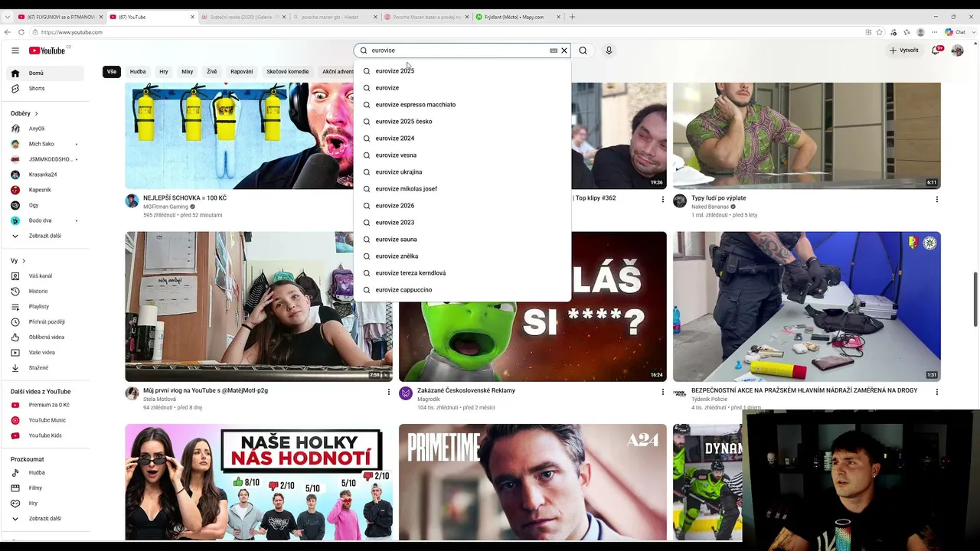Click the search magnifier button
The width and height of the screenshot is (980, 551).
(x=583, y=51)
